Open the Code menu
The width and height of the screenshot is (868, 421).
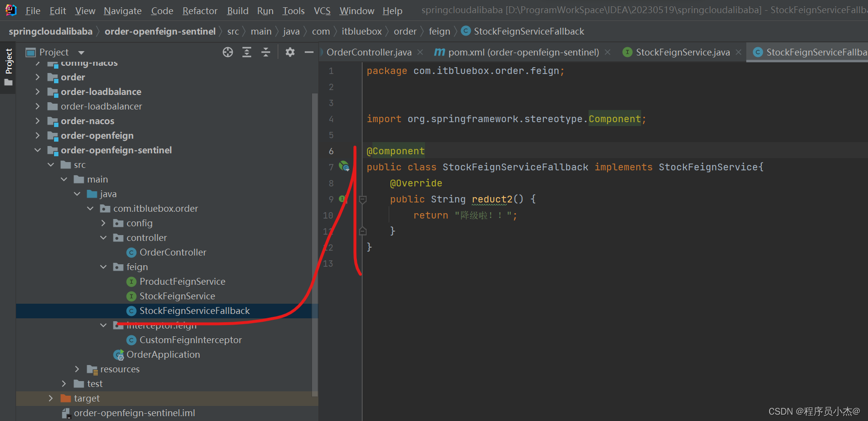(162, 11)
